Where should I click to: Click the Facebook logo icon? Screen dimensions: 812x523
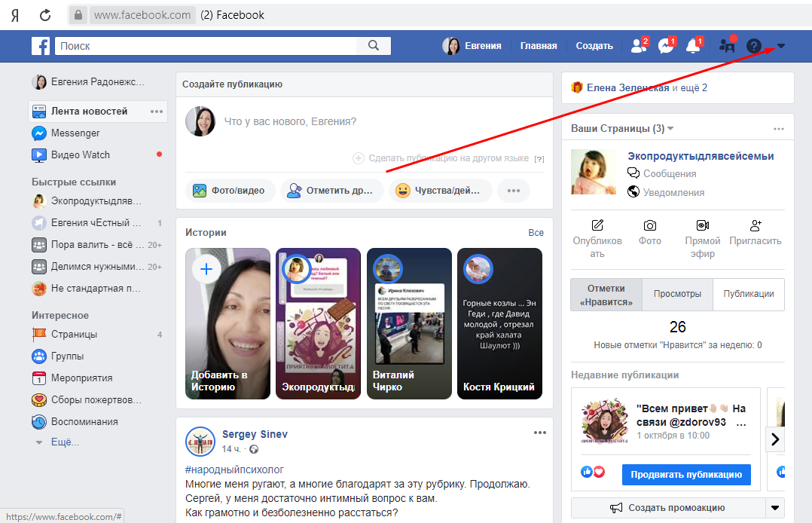[x=41, y=46]
